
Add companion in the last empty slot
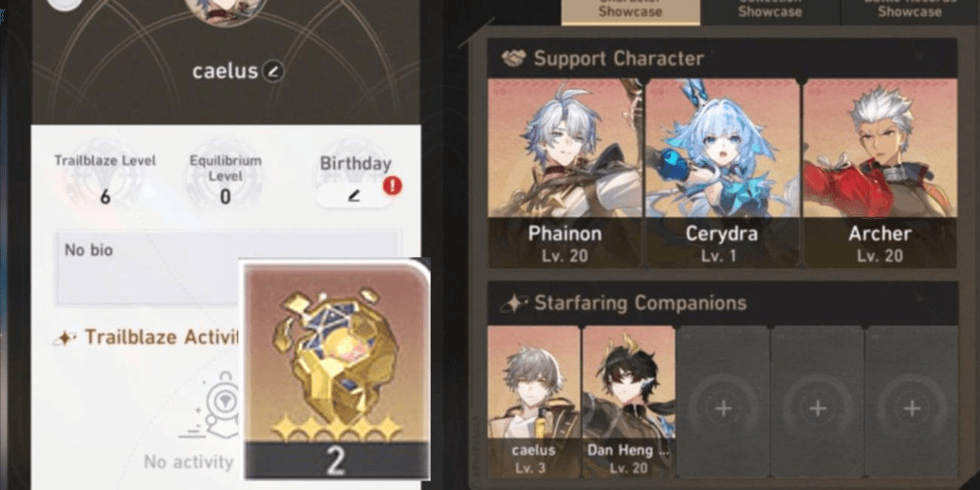(x=912, y=401)
